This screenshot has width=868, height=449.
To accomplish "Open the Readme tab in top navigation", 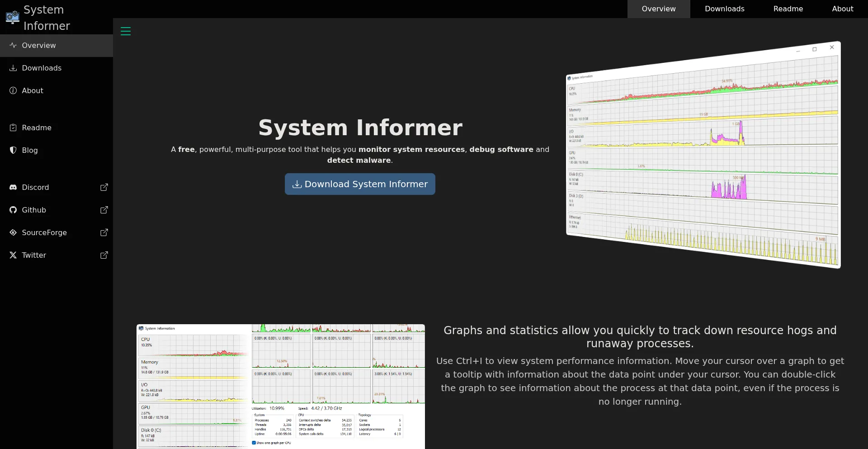I will click(x=788, y=9).
